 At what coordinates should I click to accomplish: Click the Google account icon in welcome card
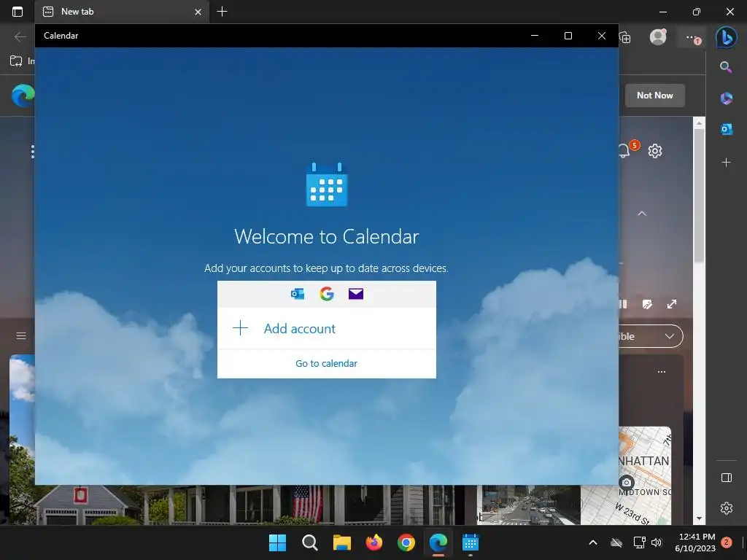pyautogui.click(x=327, y=294)
